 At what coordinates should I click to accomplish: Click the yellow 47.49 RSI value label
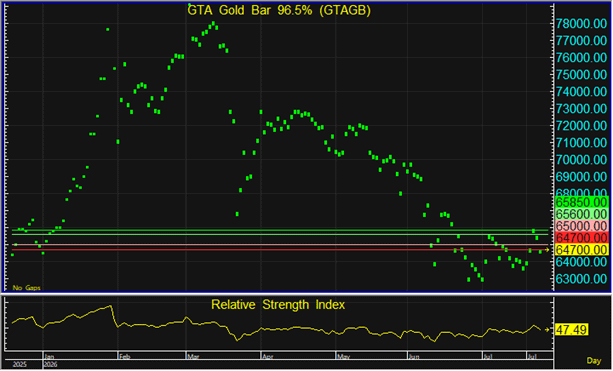[571, 330]
